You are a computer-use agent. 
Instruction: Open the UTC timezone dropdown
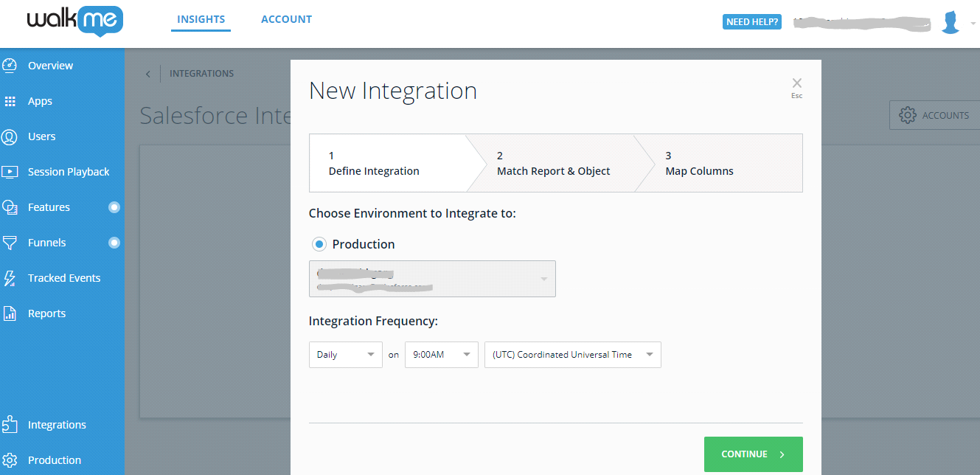(573, 355)
